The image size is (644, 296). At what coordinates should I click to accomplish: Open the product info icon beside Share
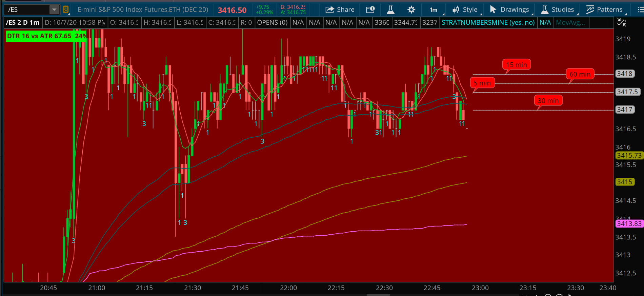[x=370, y=9]
